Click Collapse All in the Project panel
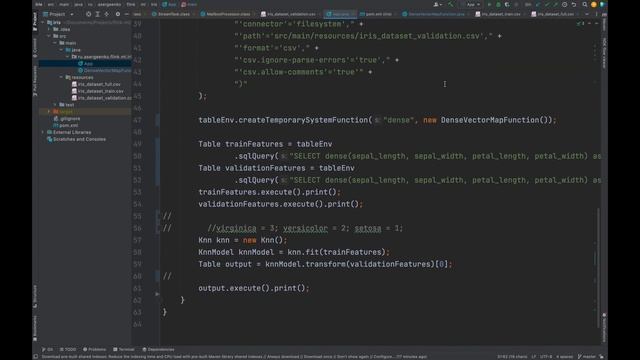The image size is (640, 360). coord(107,14)
